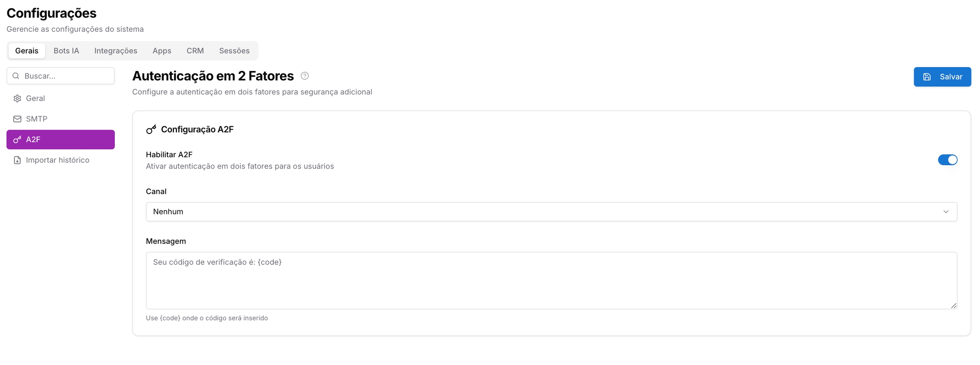Click the Buscar search field
Viewport: 980px width, 365px height.
pyautogui.click(x=60, y=76)
